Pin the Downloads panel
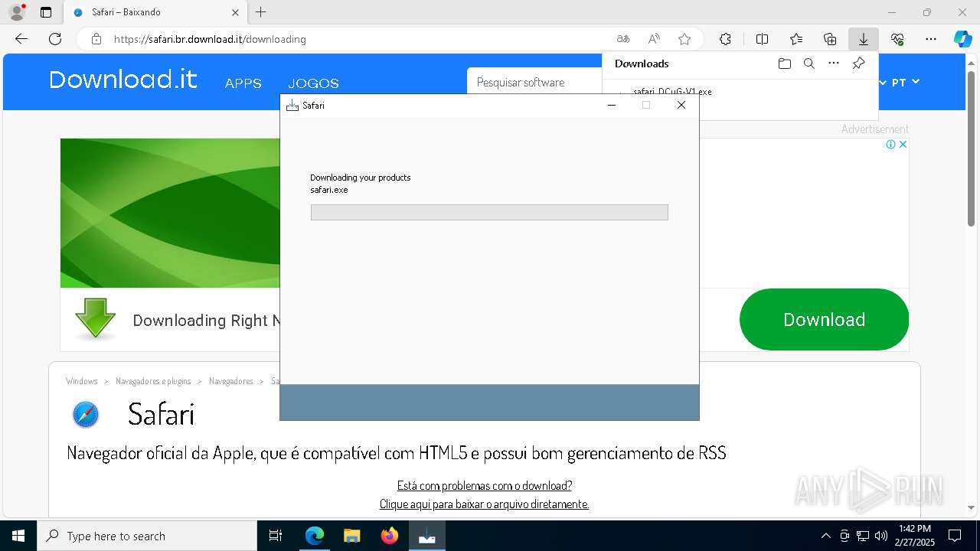 (x=859, y=64)
